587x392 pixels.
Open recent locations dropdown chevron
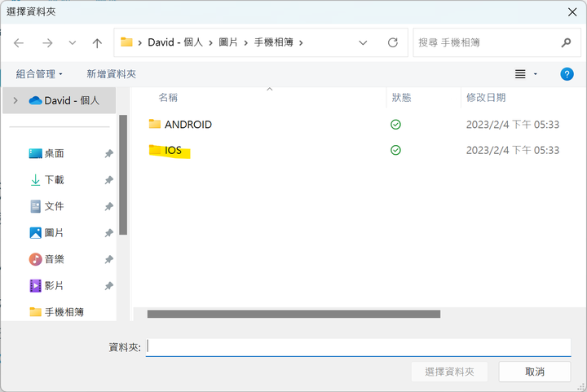[73, 43]
